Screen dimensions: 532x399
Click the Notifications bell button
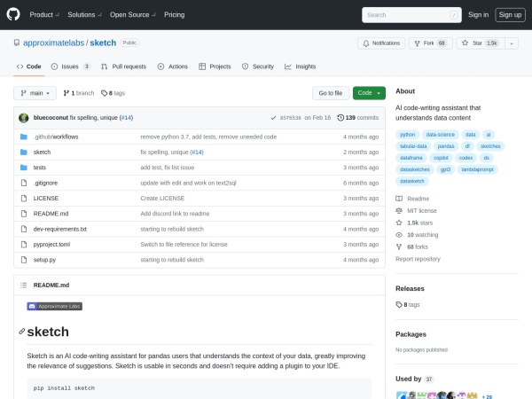click(381, 43)
